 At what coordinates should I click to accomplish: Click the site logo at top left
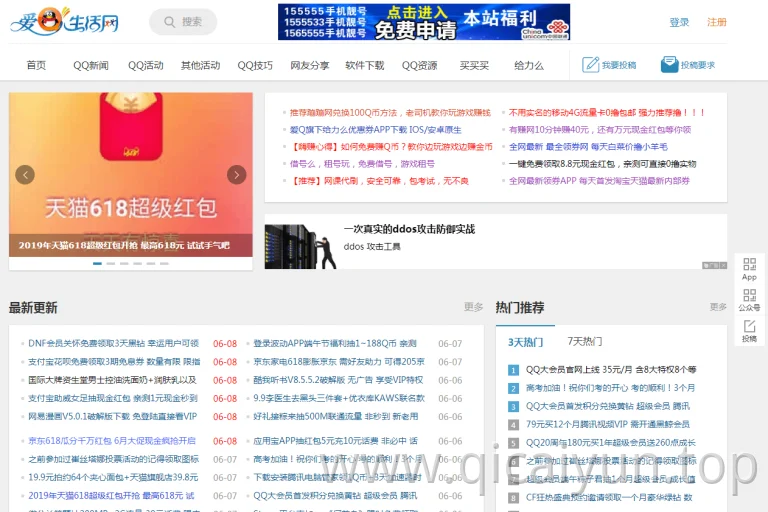click(x=64, y=22)
